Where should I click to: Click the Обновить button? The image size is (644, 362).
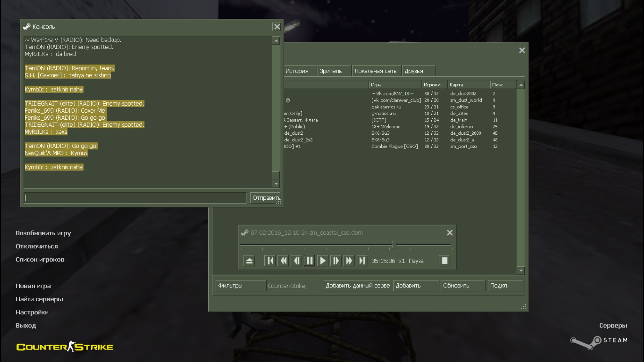[462, 286]
